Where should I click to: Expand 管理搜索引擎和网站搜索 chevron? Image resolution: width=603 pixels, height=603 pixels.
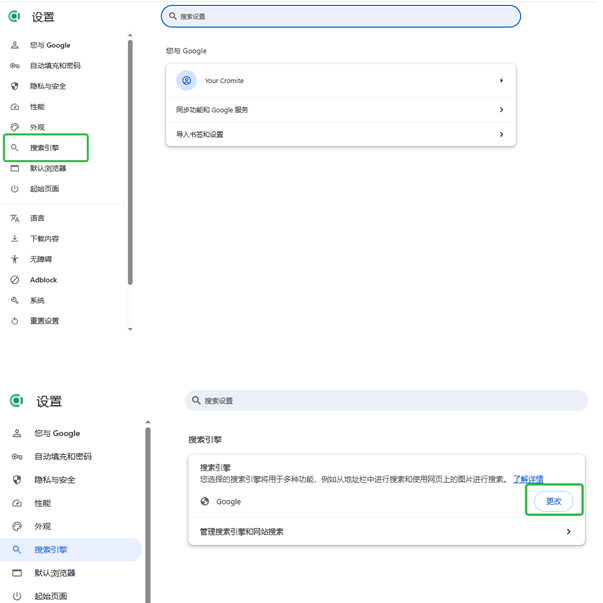pos(568,532)
